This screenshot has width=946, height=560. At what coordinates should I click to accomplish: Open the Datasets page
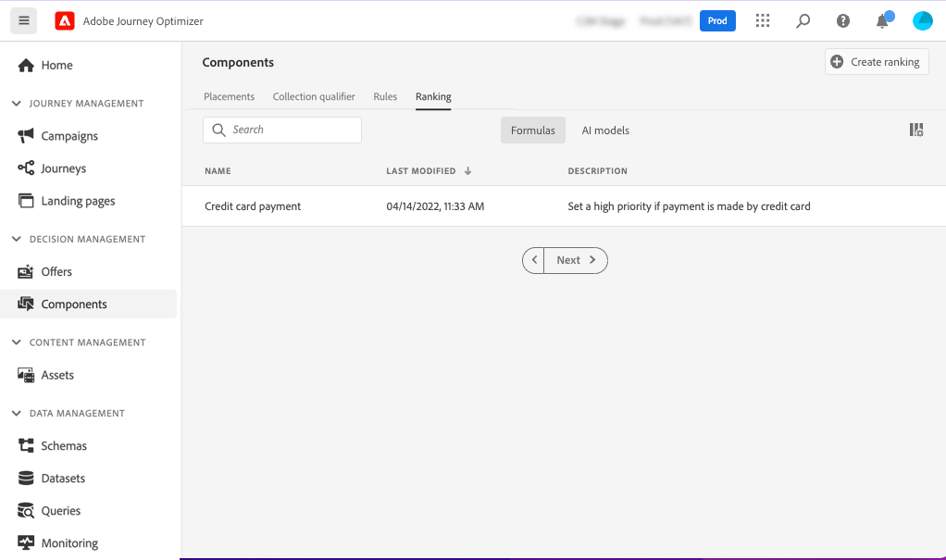(x=64, y=478)
